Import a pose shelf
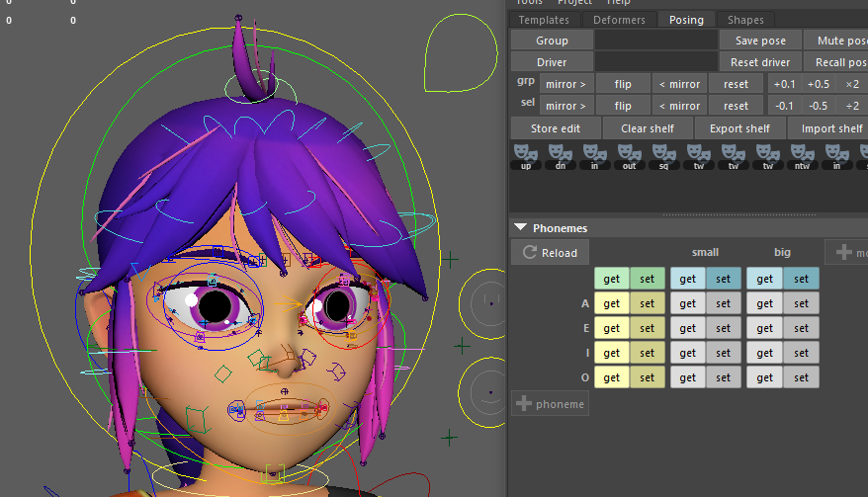 [829, 128]
